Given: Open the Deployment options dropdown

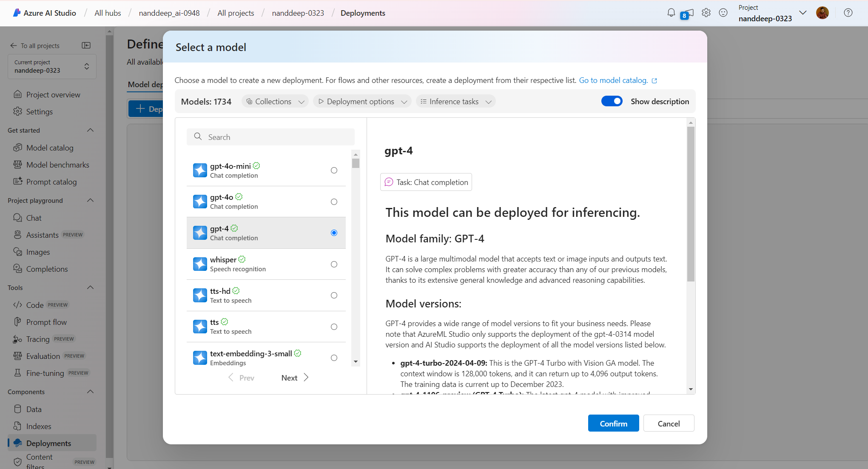Looking at the screenshot, I should click(x=362, y=101).
